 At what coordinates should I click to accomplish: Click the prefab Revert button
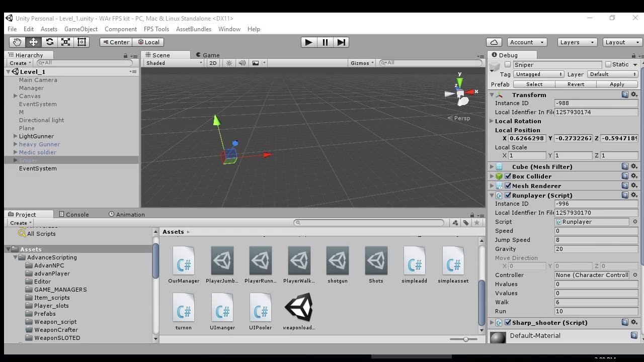576,84
